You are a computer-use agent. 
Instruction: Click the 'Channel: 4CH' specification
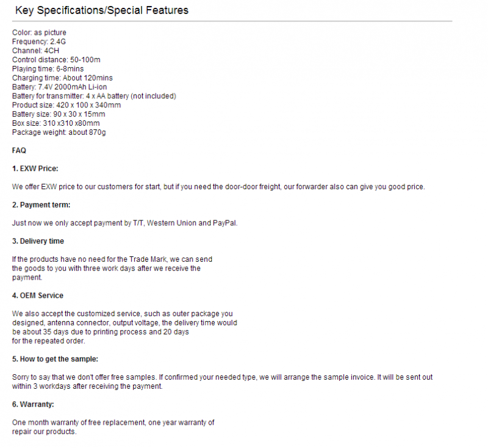(x=35, y=51)
